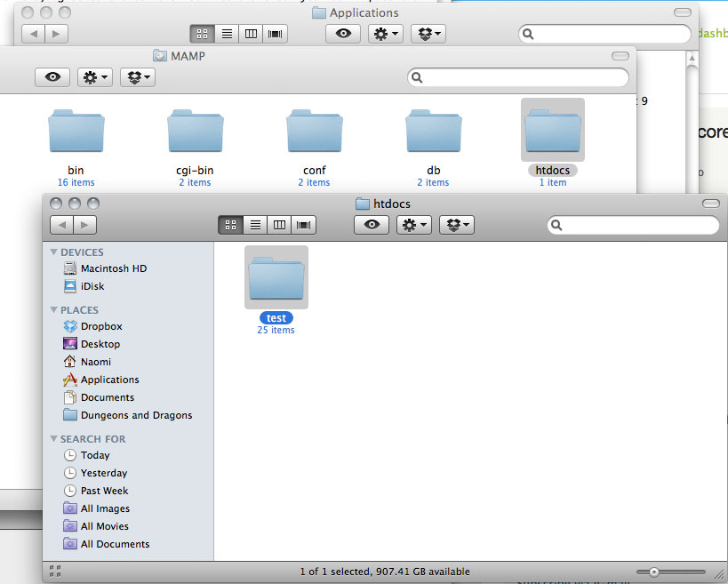Screen dimensions: 728x584
Task: Go to Applications in the sidebar
Action: pyautogui.click(x=109, y=380)
